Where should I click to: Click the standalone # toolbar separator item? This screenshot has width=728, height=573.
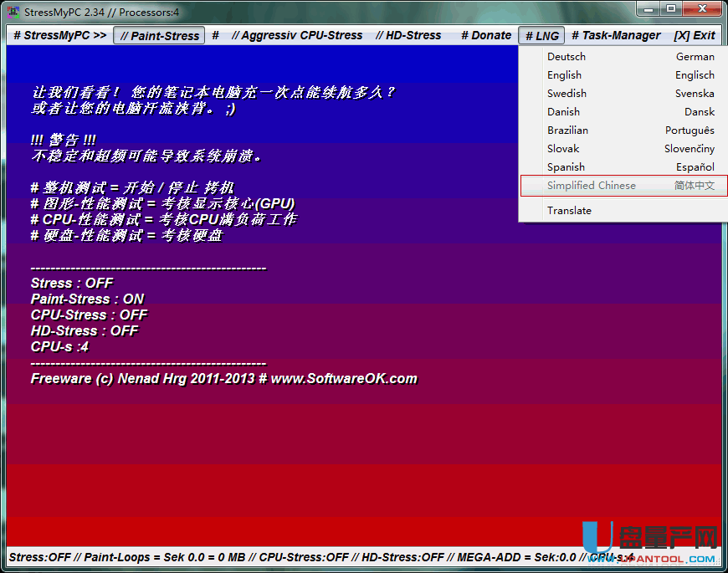tap(215, 35)
